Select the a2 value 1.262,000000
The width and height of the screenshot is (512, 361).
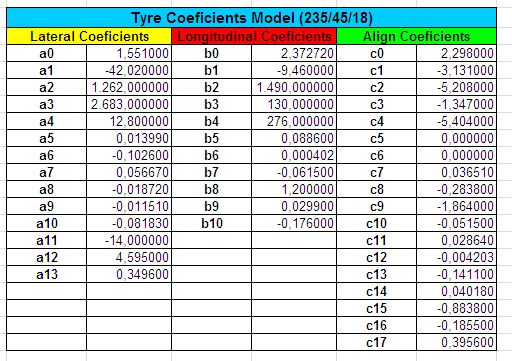tap(129, 87)
